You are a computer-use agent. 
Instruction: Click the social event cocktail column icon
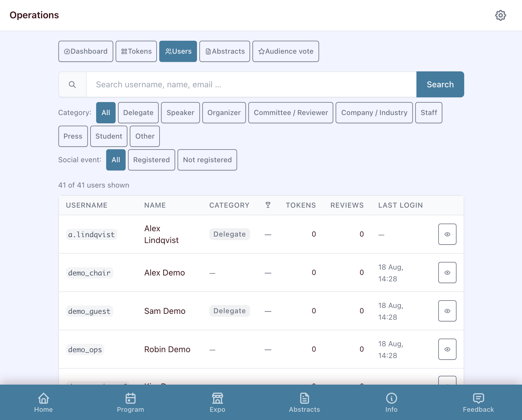(268, 205)
